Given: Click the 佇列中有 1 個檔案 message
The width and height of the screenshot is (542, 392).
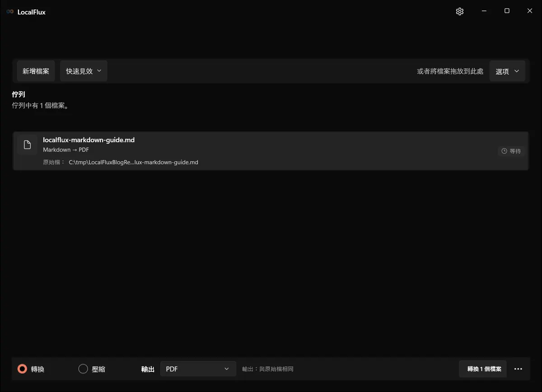Looking at the screenshot, I should [40, 106].
